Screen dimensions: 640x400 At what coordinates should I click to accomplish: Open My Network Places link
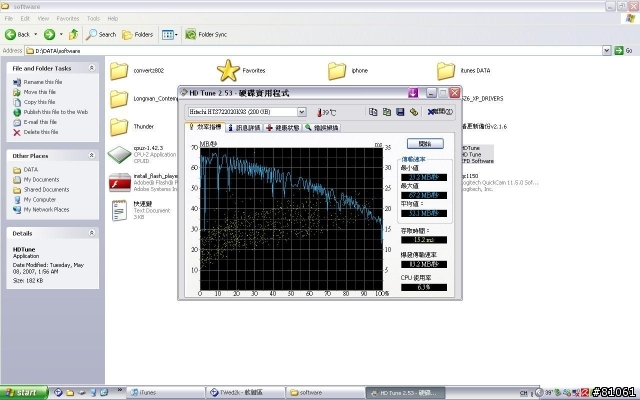click(46, 209)
